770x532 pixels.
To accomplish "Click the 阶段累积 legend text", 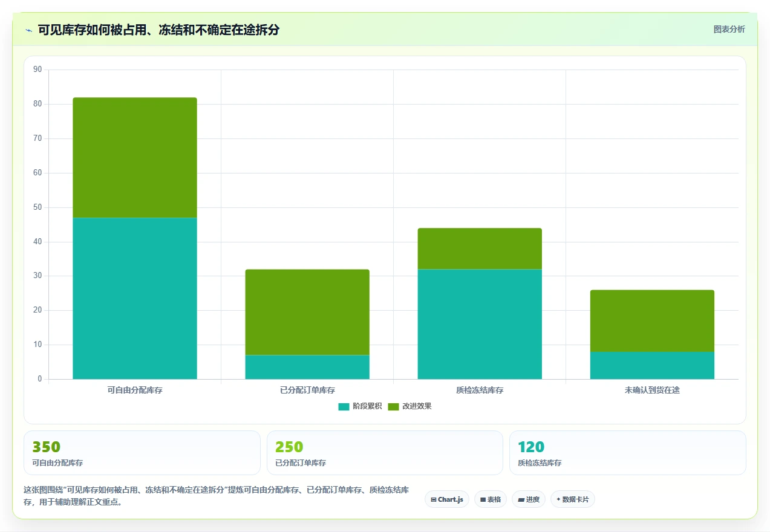I will [367, 406].
